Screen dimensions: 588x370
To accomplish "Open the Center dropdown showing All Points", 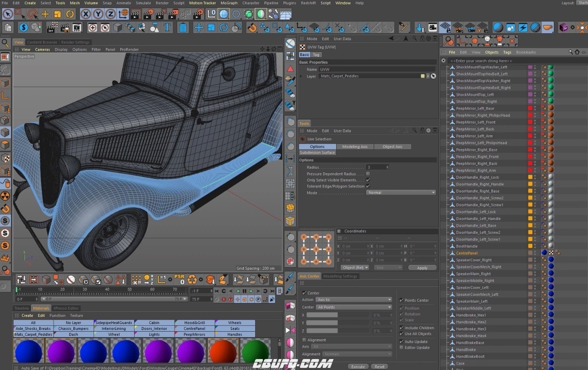I will pos(353,307).
